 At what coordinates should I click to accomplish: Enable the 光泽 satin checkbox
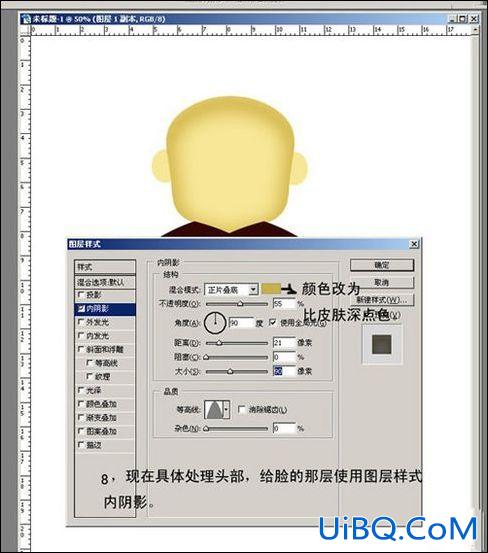81,390
